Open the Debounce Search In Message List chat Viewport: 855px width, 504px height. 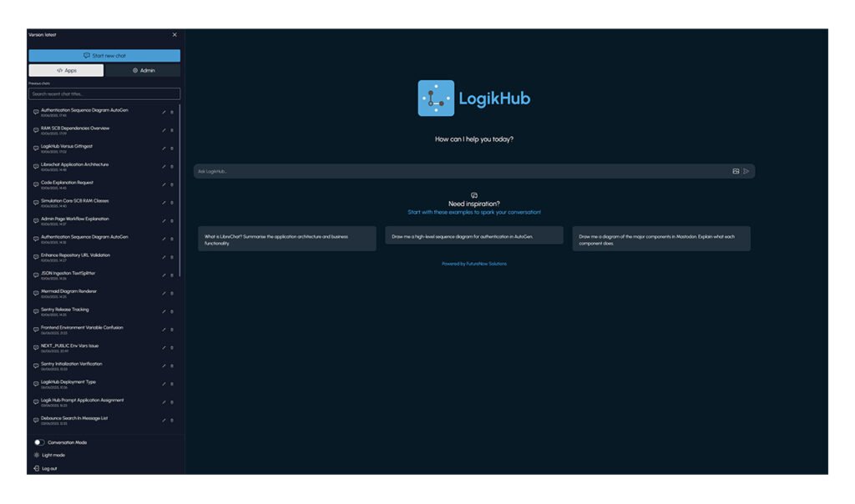point(74,420)
